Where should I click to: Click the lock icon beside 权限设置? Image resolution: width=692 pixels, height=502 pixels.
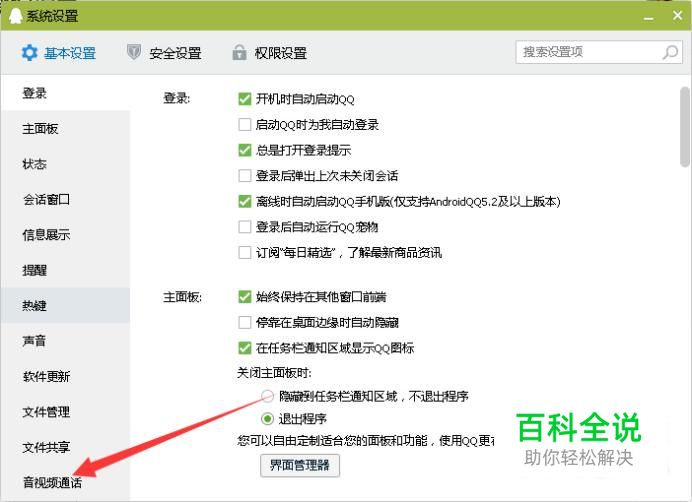click(x=239, y=52)
